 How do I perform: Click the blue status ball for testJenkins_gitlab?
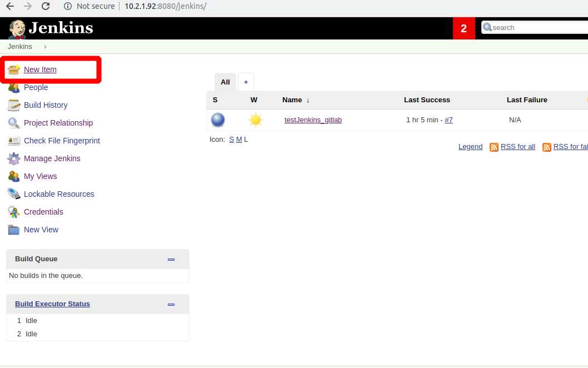218,120
